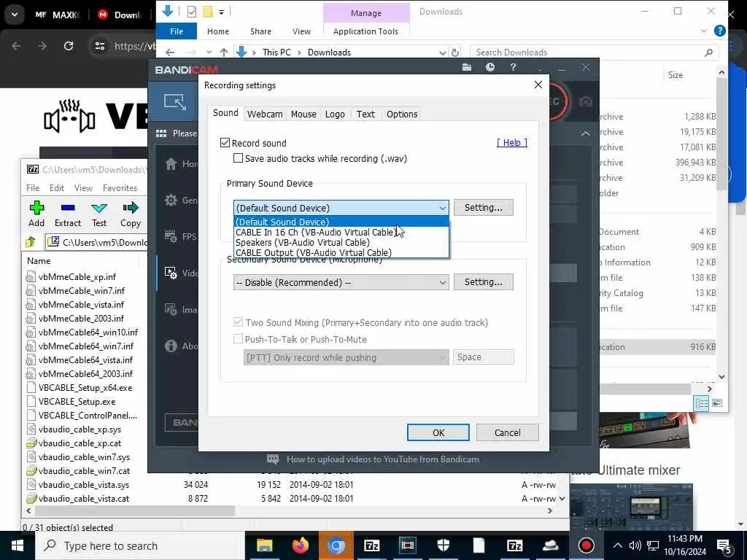Image resolution: width=747 pixels, height=560 pixels.
Task: Select Bandicam screen recording mode icon
Action: [x=175, y=102]
